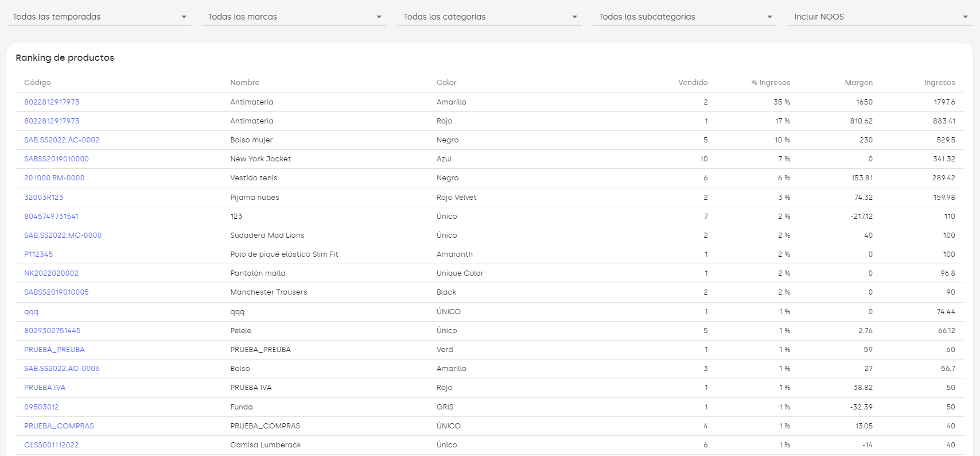
Task: Click the -32.39 margin value
Action: pos(861,407)
